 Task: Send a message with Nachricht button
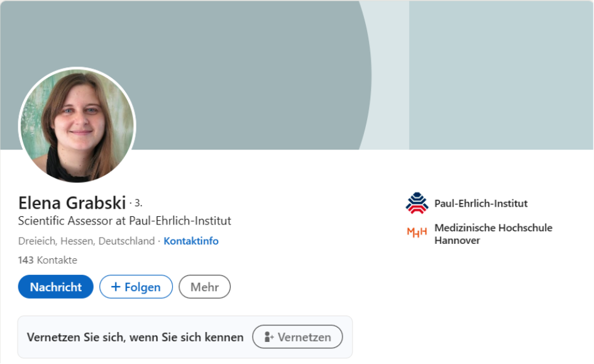[x=56, y=287]
